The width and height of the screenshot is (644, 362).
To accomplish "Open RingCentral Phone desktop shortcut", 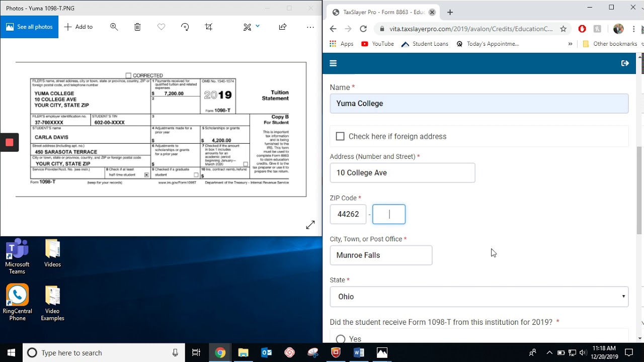I will (x=17, y=303).
